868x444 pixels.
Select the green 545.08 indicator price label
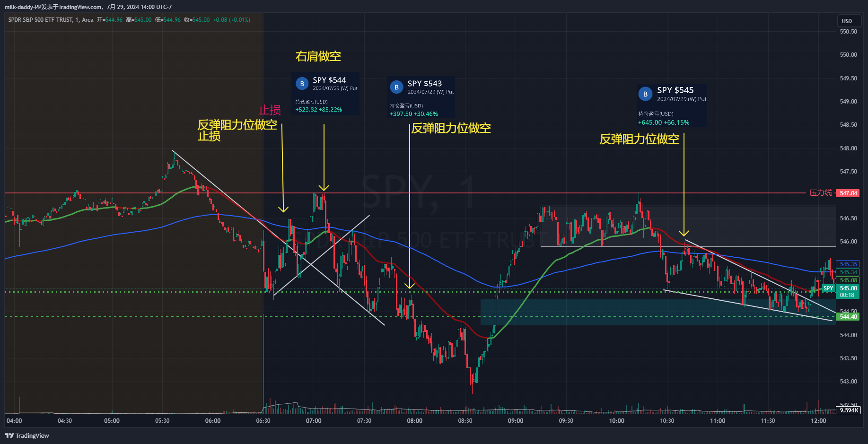tap(848, 280)
